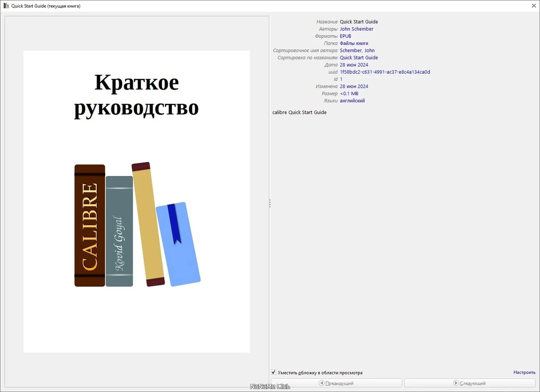This screenshot has height=392, width=540.
Task: Go to the Следующий book
Action: coord(470,383)
